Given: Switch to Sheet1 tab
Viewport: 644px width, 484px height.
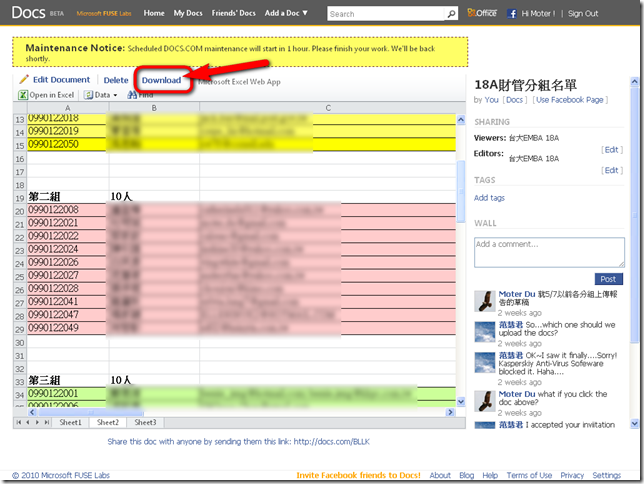Looking at the screenshot, I should (70, 422).
